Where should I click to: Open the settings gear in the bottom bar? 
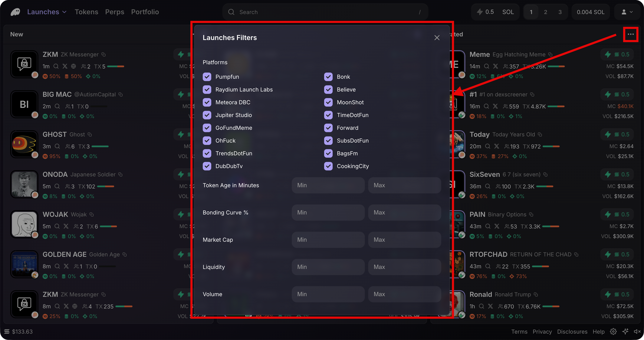pyautogui.click(x=613, y=331)
